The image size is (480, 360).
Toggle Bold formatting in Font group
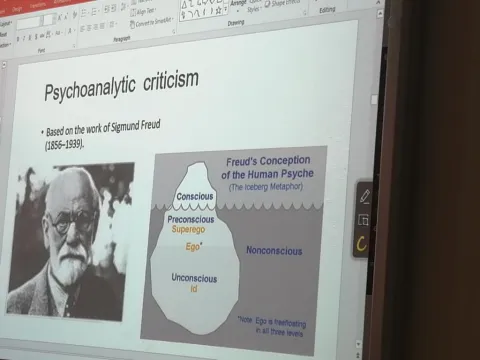(18, 39)
